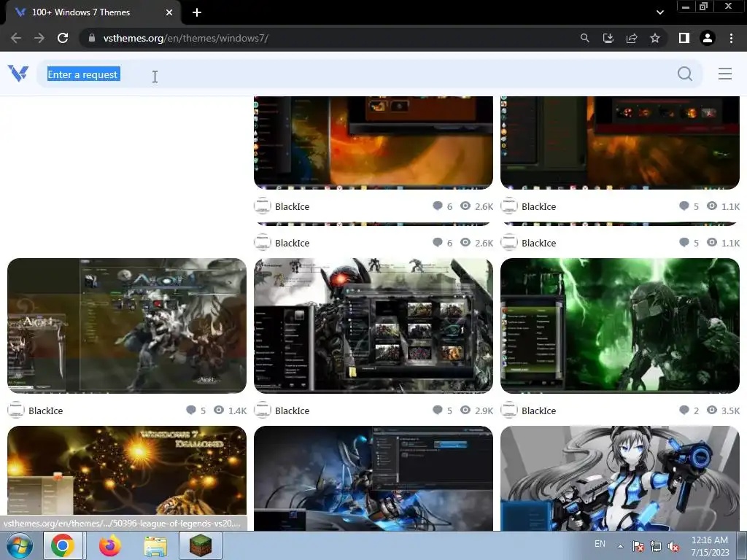Click comment bubble icon under Aion theme
The image size is (747, 560).
tap(191, 410)
